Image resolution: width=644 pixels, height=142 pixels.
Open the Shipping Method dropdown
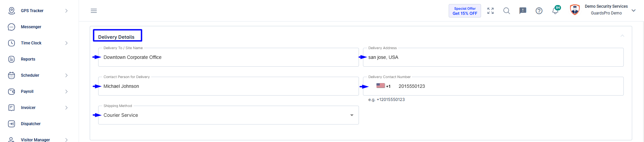click(x=228, y=115)
